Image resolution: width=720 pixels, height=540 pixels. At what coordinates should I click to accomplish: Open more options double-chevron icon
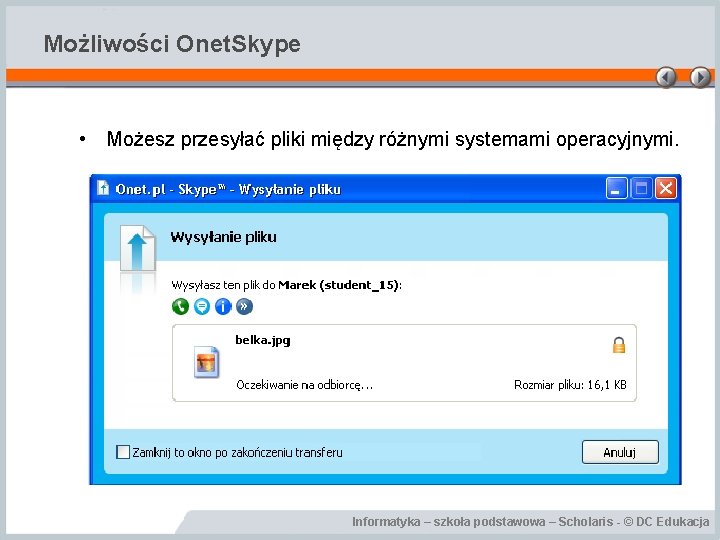(244, 306)
